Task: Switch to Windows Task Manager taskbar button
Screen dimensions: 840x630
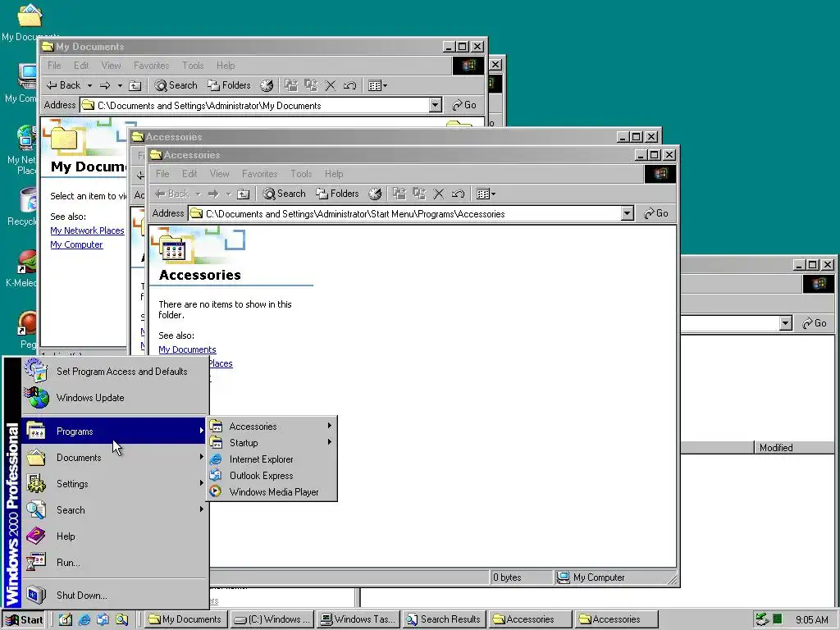Action: (x=359, y=619)
